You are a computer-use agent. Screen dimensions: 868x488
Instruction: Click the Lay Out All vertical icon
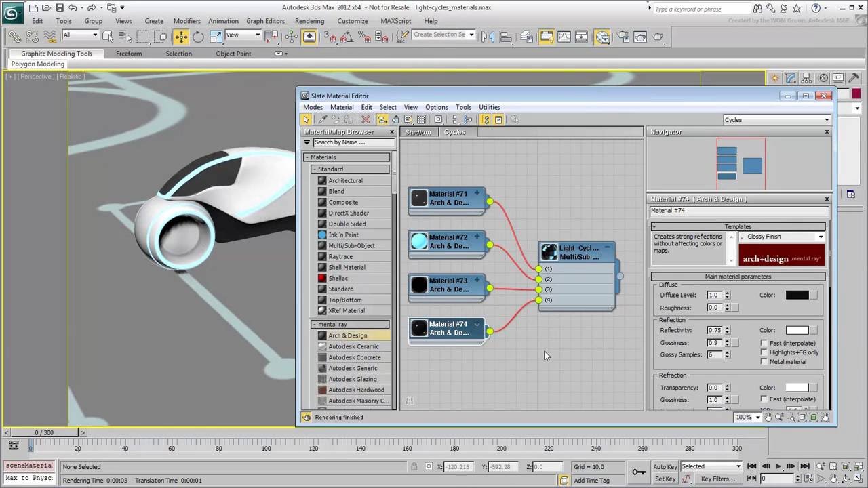click(455, 119)
